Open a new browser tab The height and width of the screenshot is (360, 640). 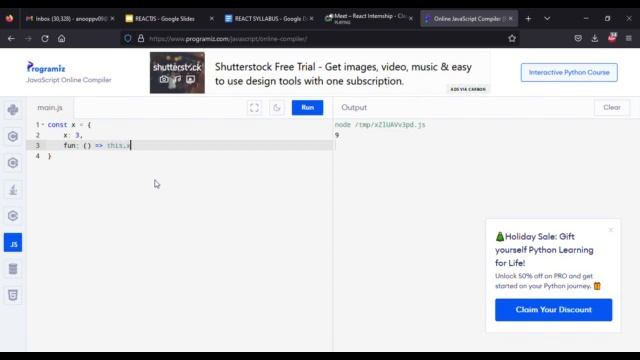click(528, 19)
